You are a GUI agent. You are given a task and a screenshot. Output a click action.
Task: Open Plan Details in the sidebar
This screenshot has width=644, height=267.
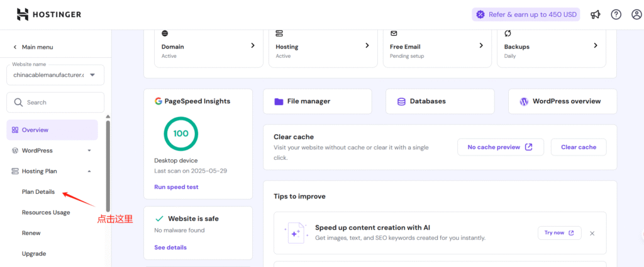point(38,191)
